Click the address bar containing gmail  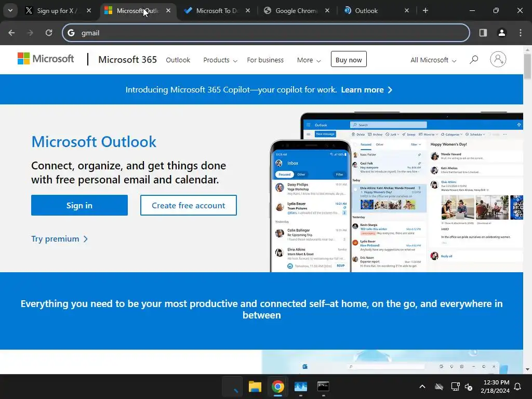point(266,33)
